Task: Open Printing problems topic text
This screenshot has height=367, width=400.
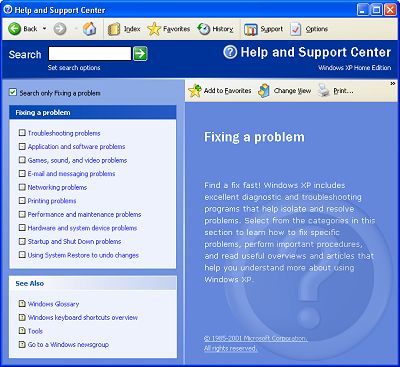Action: tap(52, 201)
